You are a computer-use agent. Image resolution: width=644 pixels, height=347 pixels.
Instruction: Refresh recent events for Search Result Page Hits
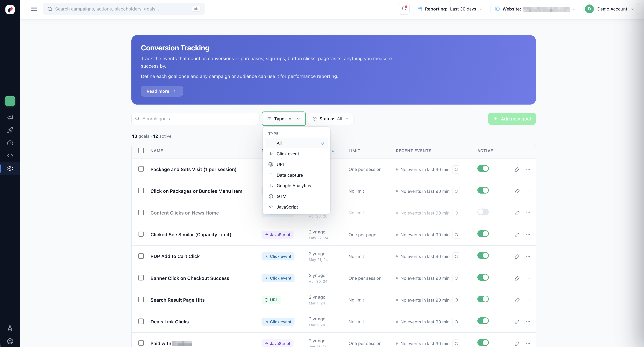[x=456, y=300]
